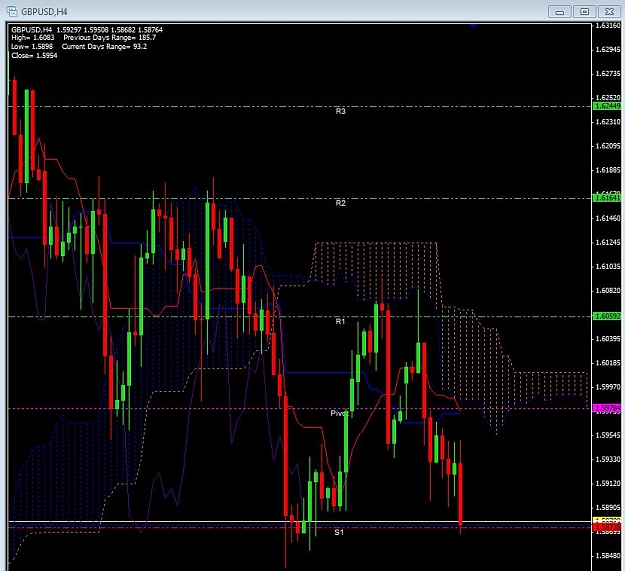The height and width of the screenshot is (571, 625).
Task: Click the OHLC quote line starting 1.59297
Action: (110, 29)
